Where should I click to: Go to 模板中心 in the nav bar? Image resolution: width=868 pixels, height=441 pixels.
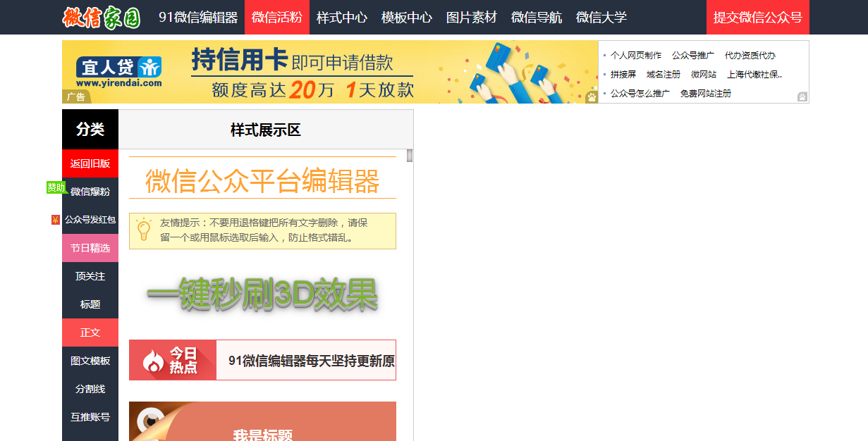(x=407, y=18)
